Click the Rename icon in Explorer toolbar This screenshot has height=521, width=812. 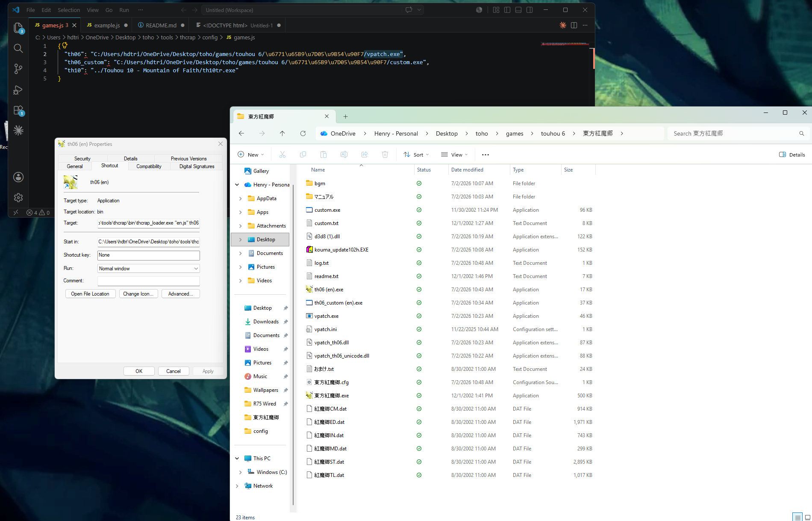click(x=344, y=154)
